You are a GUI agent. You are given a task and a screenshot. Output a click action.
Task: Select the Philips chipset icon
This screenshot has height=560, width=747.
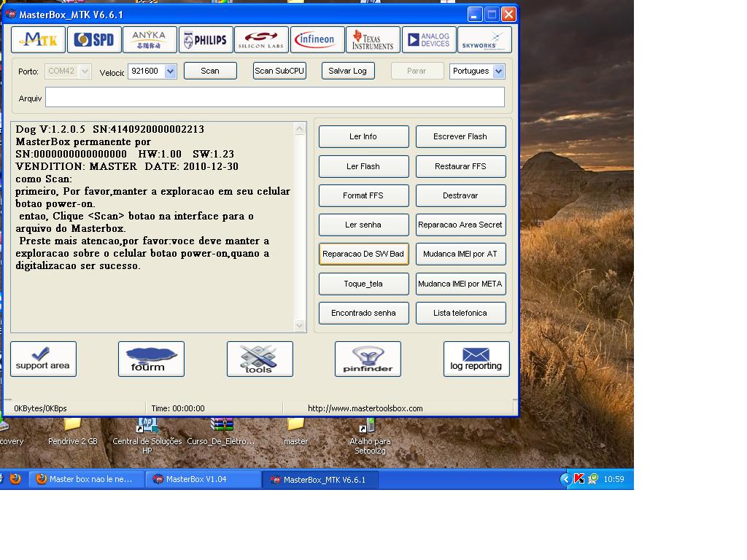tap(206, 40)
